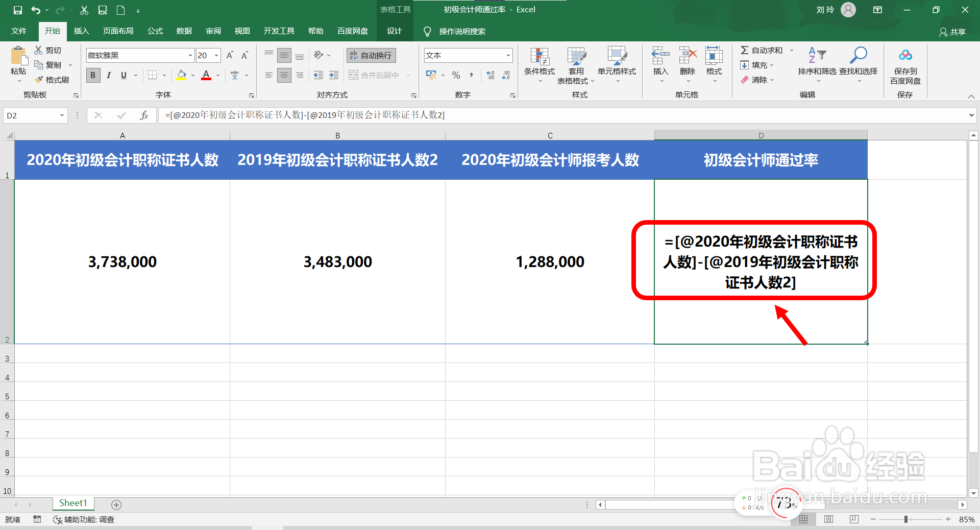The image size is (980, 530).
Task: Click Format as Table icon
Action: [576, 56]
